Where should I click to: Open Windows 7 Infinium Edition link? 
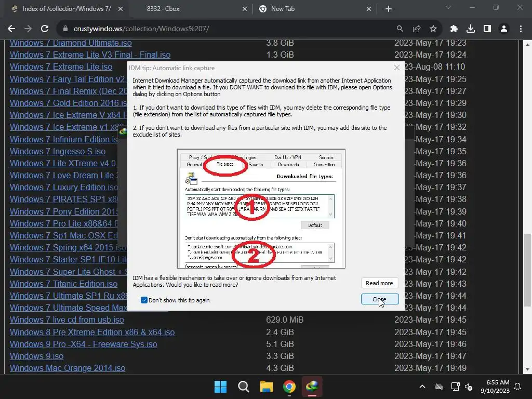pos(64,139)
